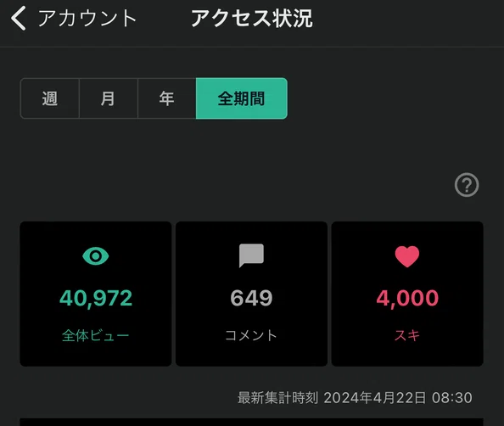The width and height of the screenshot is (504, 426).
Task: Open the コメント stat card
Action: pyautogui.click(x=251, y=294)
